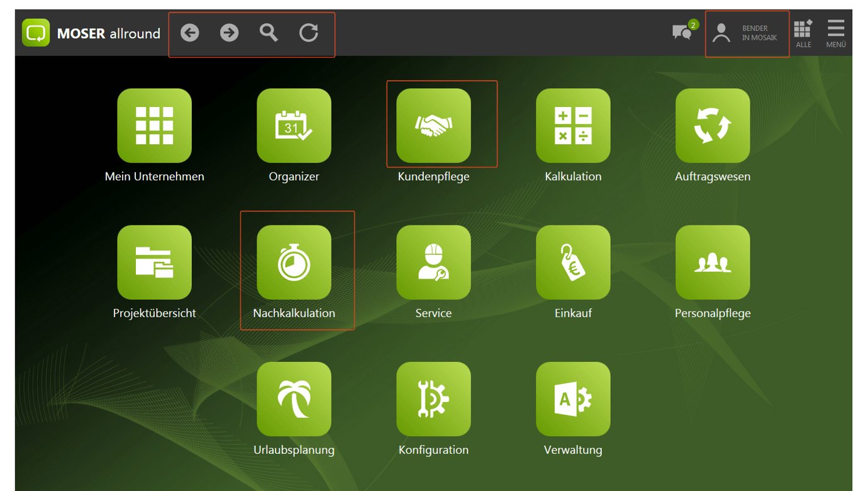Open Personalpflege staff module
The width and height of the screenshot is (868, 491).
click(713, 262)
